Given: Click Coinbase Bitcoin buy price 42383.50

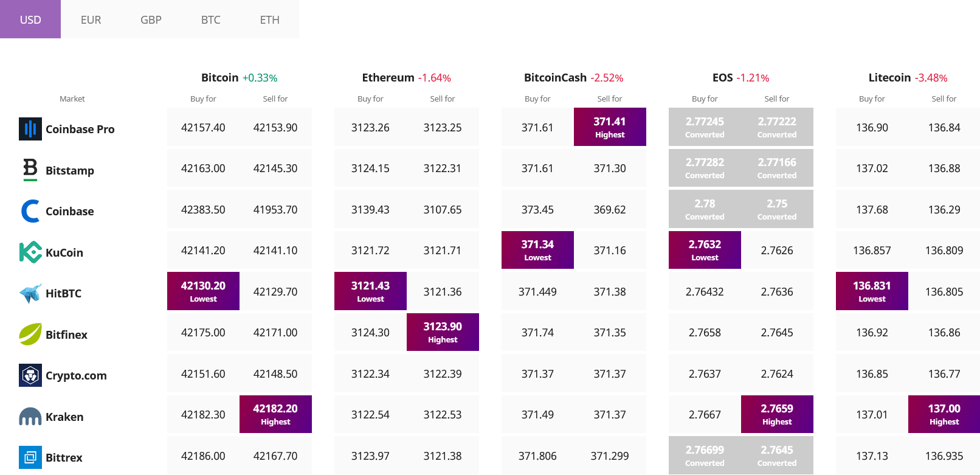Looking at the screenshot, I should coord(203,210).
